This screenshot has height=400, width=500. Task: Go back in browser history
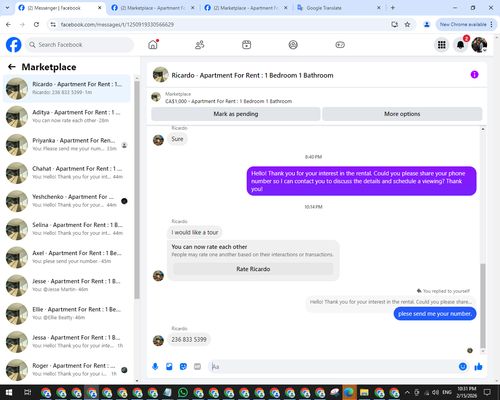(x=8, y=24)
